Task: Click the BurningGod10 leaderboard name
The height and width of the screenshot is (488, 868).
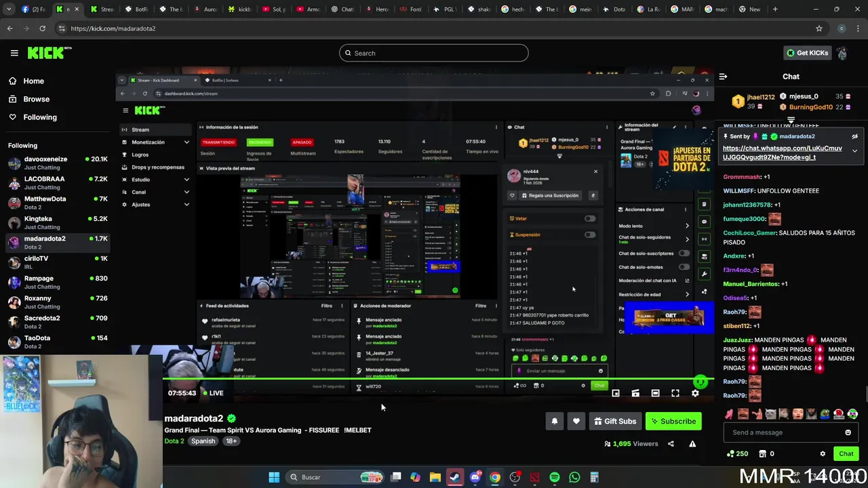Action: pos(810,107)
